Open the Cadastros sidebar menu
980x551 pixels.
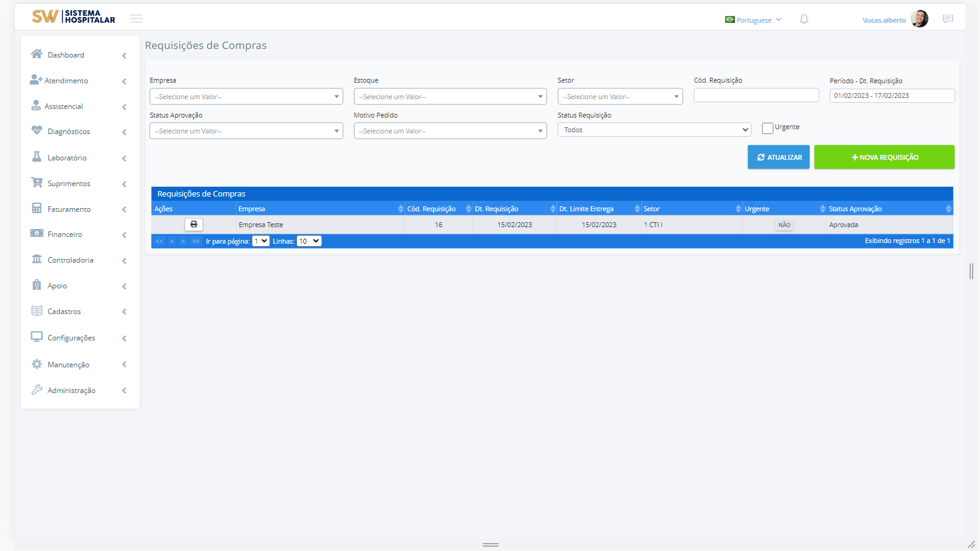click(64, 312)
